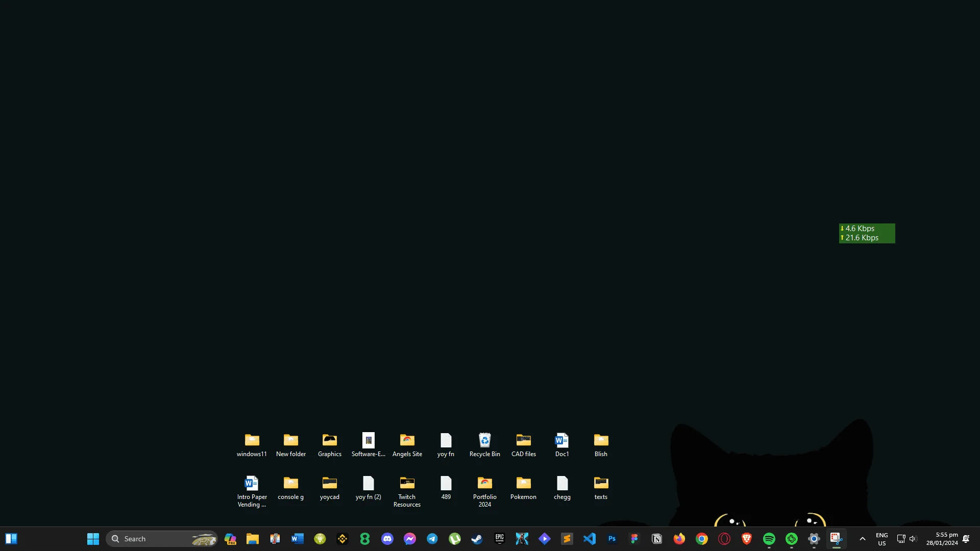
Task: Select the yoy fn file
Action: click(446, 445)
